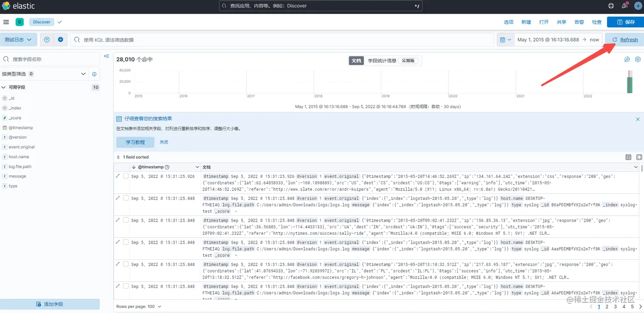Go to results page 2

(607, 306)
